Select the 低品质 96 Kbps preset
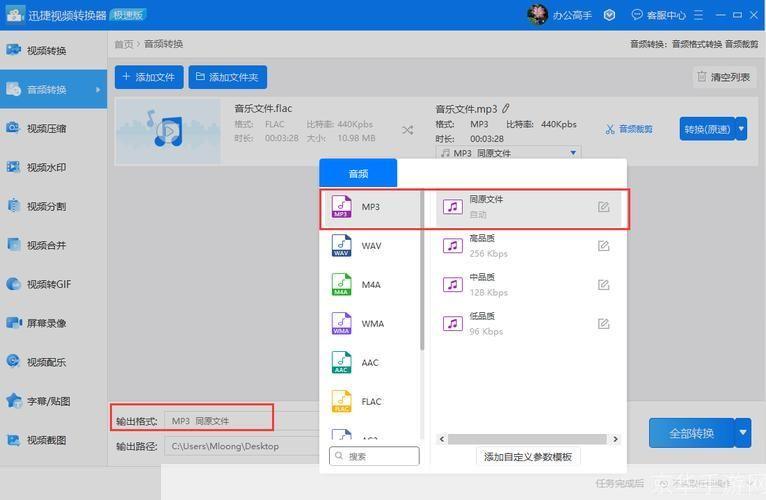Viewport: 766px width, 500px height. 528,324
